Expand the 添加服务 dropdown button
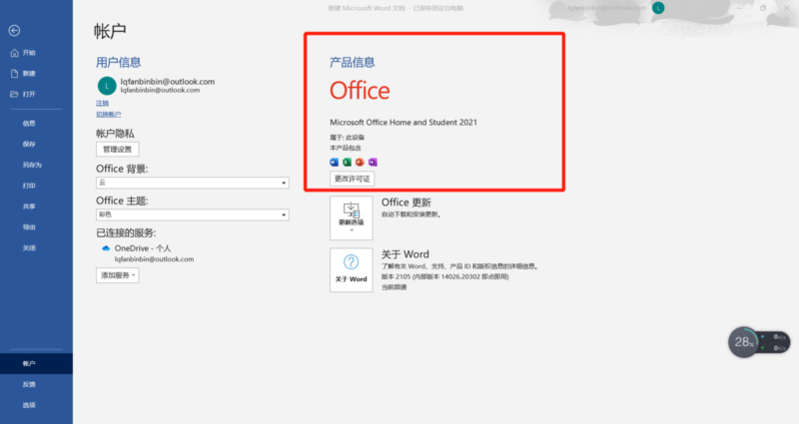 pyautogui.click(x=117, y=275)
